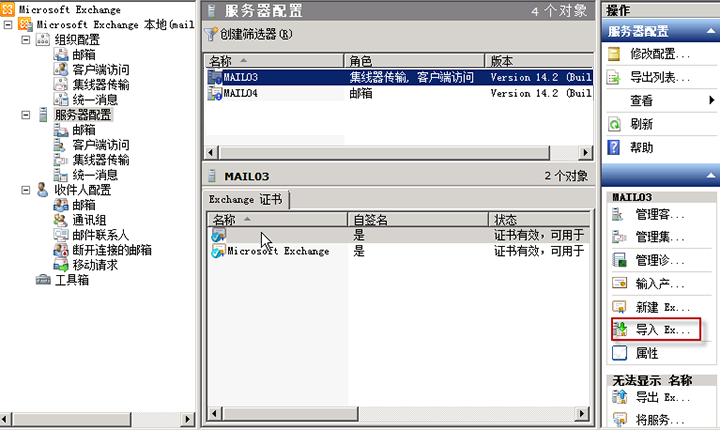Select 邮箱 under 组织配置
Image resolution: width=720 pixels, height=430 pixels.
pos(84,55)
